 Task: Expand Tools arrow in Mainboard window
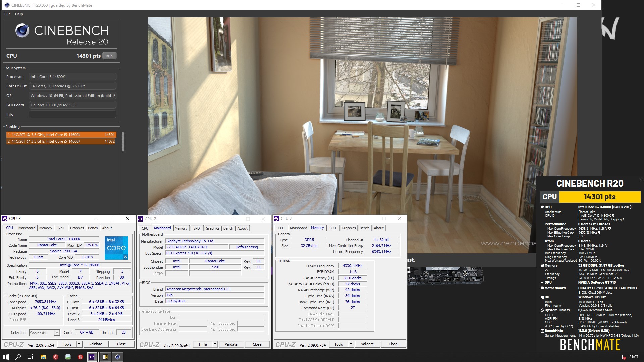[x=215, y=344]
